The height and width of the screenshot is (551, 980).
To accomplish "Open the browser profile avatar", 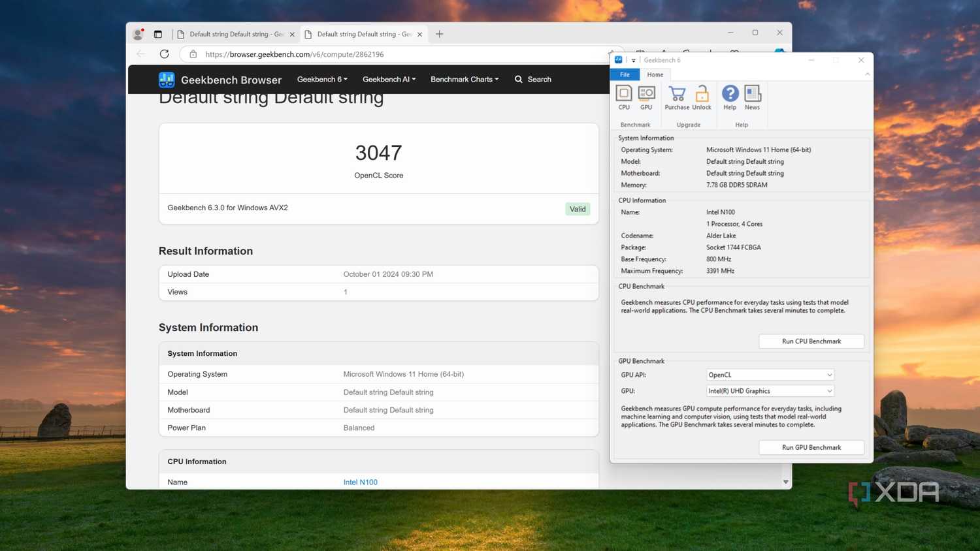I will coord(138,34).
